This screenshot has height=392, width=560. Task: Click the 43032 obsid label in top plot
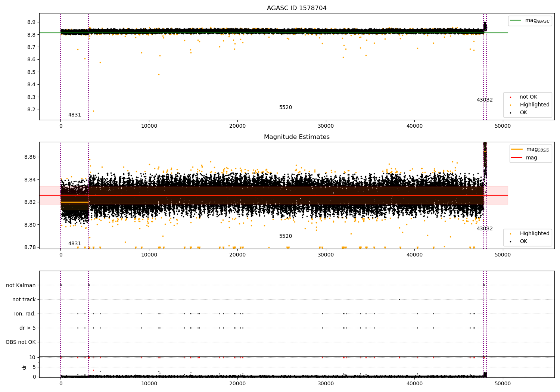click(485, 100)
